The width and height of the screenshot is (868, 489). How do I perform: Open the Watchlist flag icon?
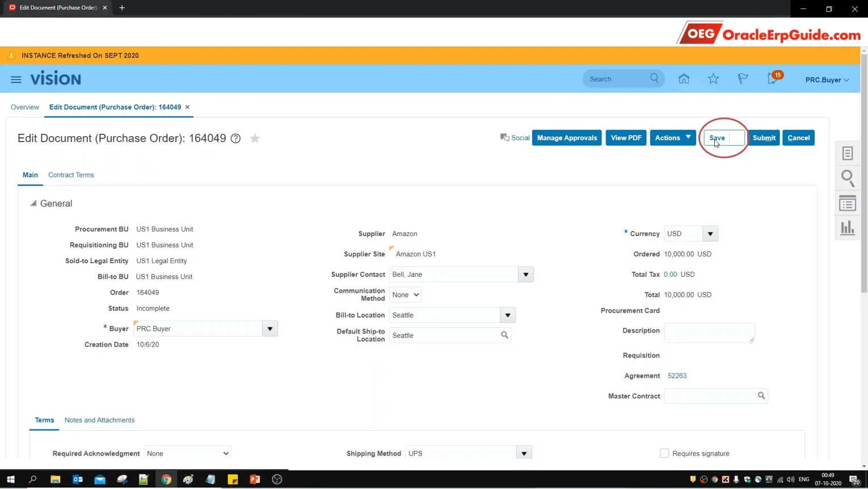tap(743, 79)
